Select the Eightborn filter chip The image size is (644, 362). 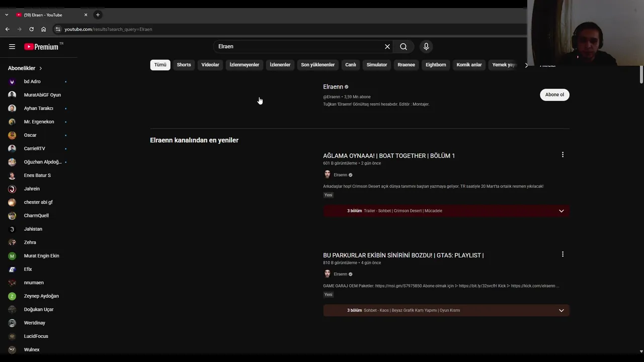(436, 65)
